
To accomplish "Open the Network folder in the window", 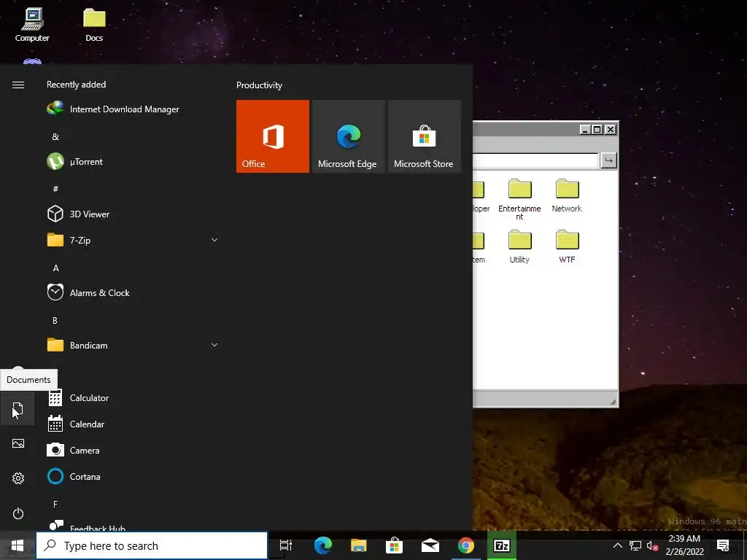I will click(567, 195).
